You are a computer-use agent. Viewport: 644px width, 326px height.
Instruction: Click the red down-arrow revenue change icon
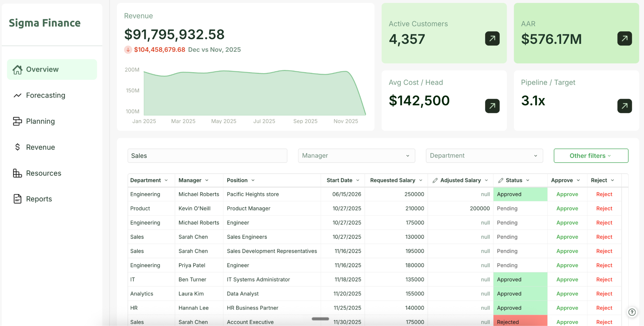[128, 50]
